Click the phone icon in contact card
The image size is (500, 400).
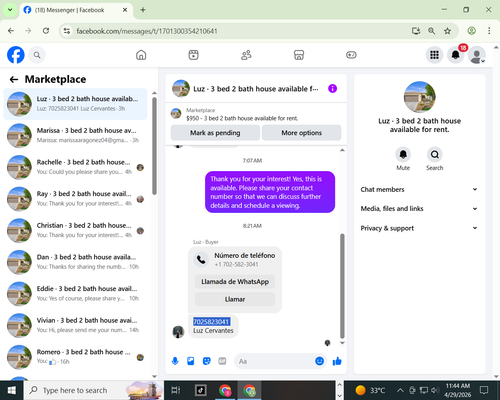tap(201, 259)
